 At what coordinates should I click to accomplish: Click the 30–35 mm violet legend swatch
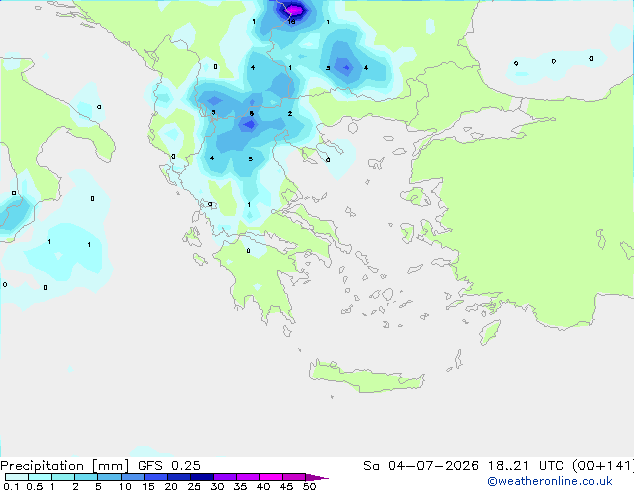[x=225, y=477]
